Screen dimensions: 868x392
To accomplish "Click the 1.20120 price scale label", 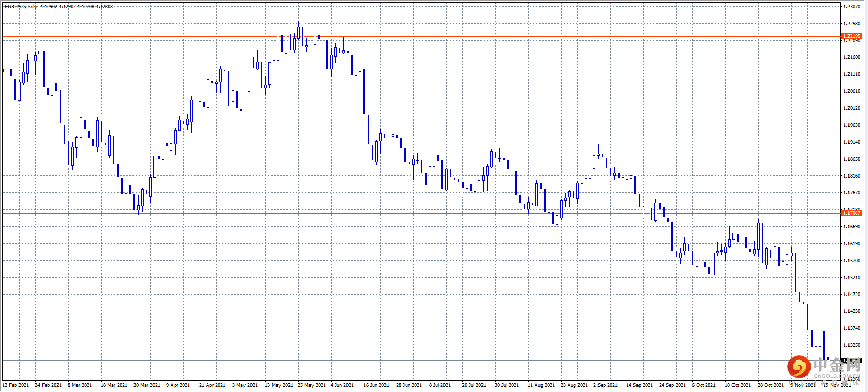I will (x=852, y=108).
